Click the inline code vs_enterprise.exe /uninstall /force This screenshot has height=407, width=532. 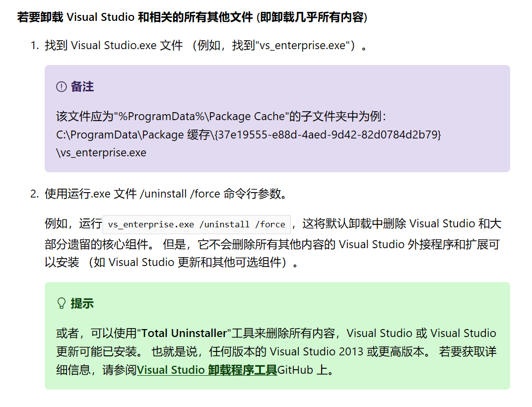(197, 224)
